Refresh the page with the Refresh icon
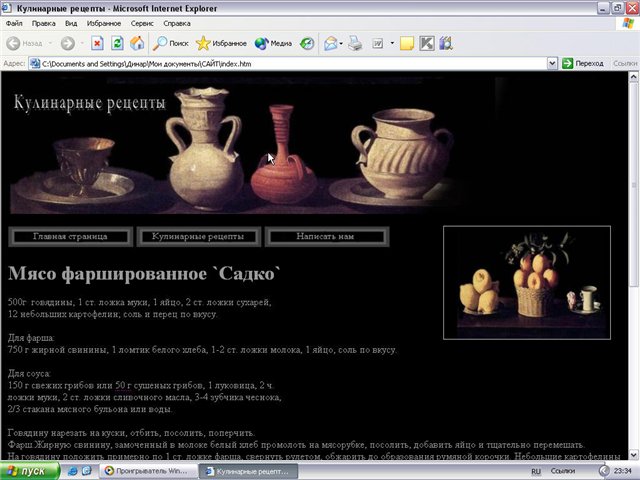 coord(117,44)
